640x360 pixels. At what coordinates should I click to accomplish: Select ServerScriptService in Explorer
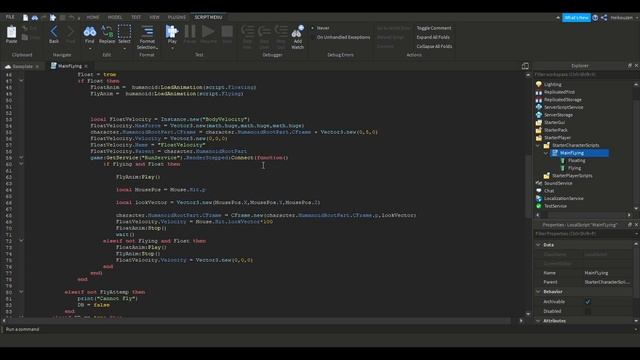563,107
